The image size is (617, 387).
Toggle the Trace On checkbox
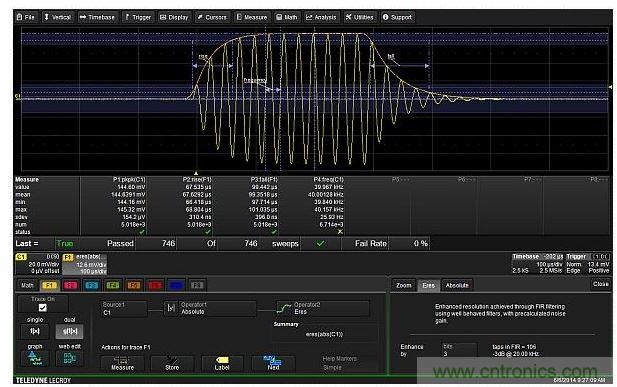(x=42, y=308)
